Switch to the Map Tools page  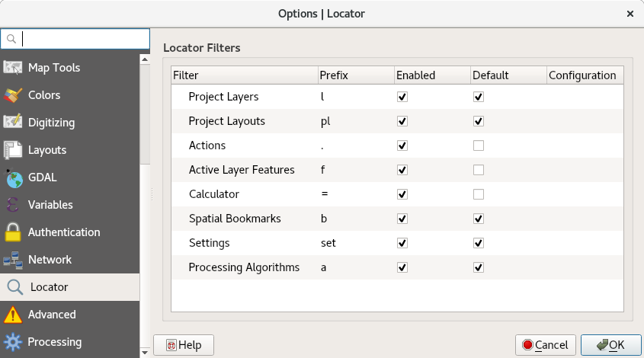click(70, 67)
